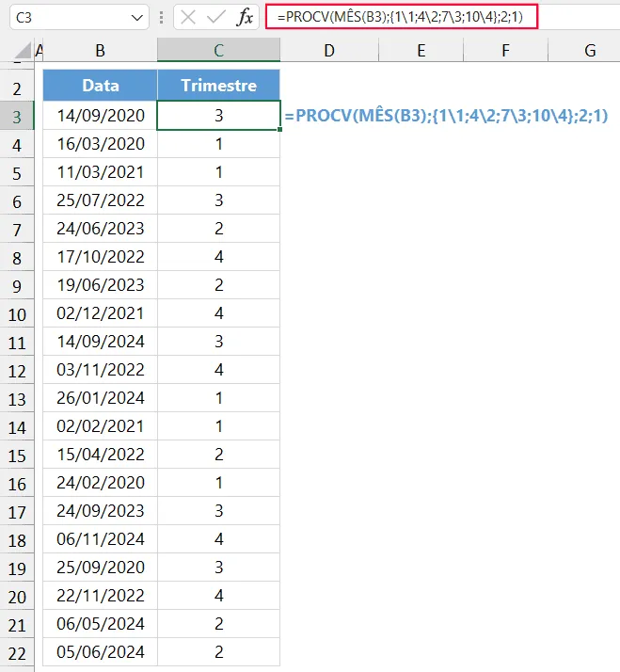Select cell with date 19/06/2023

click(101, 285)
